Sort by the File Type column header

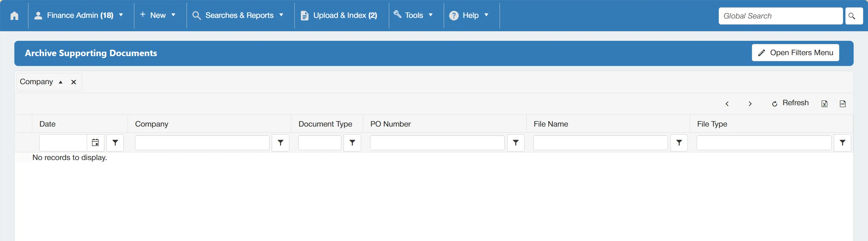pos(712,124)
